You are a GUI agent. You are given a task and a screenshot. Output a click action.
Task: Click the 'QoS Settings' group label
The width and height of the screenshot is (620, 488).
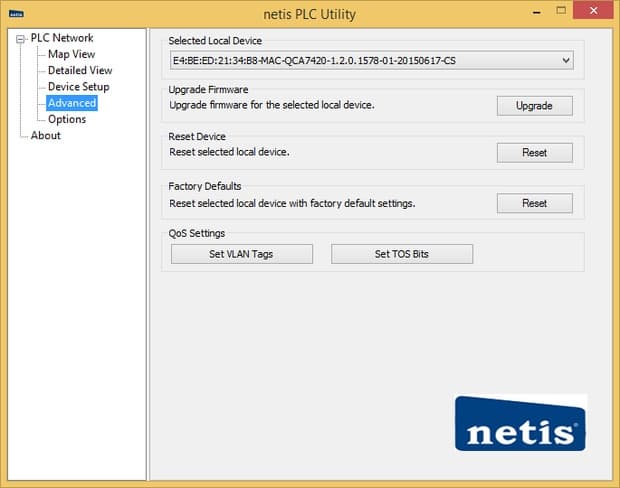tap(197, 233)
